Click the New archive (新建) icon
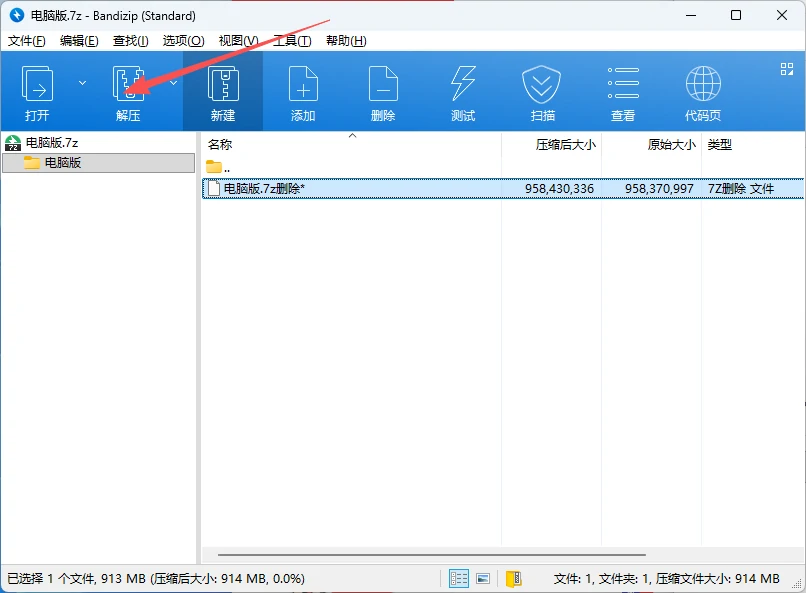Screen dimensions: 806x593 [223, 84]
